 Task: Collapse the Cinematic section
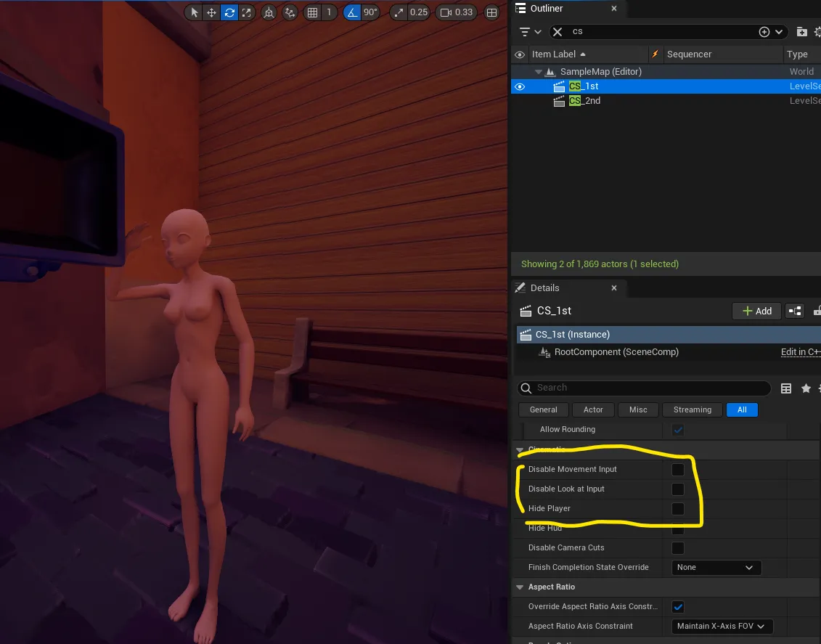pos(520,449)
